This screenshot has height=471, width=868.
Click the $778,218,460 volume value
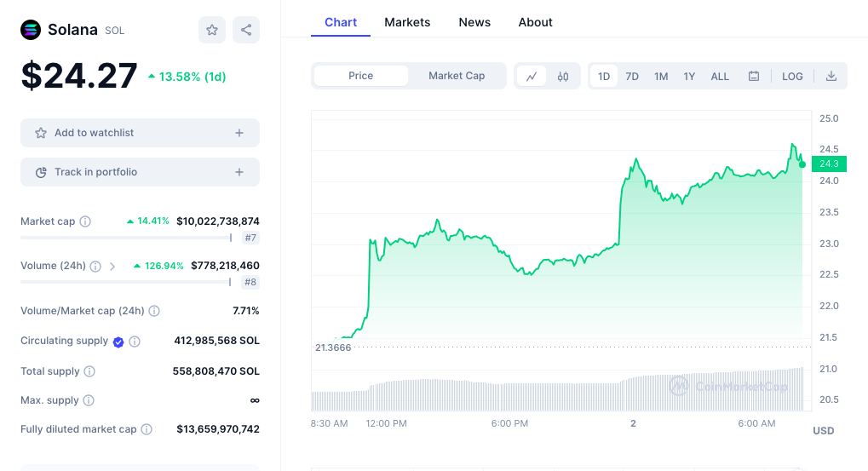pos(225,266)
